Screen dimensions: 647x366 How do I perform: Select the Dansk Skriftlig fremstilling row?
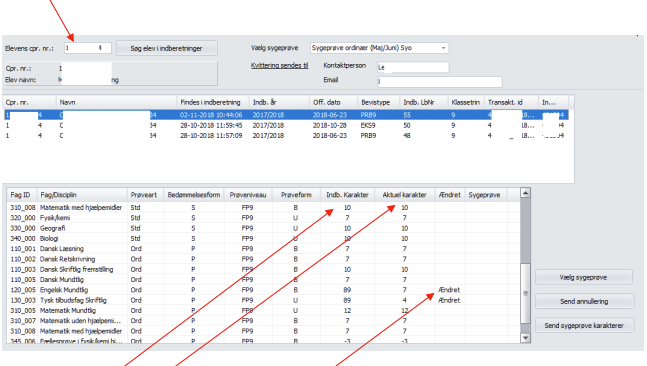(x=263, y=269)
